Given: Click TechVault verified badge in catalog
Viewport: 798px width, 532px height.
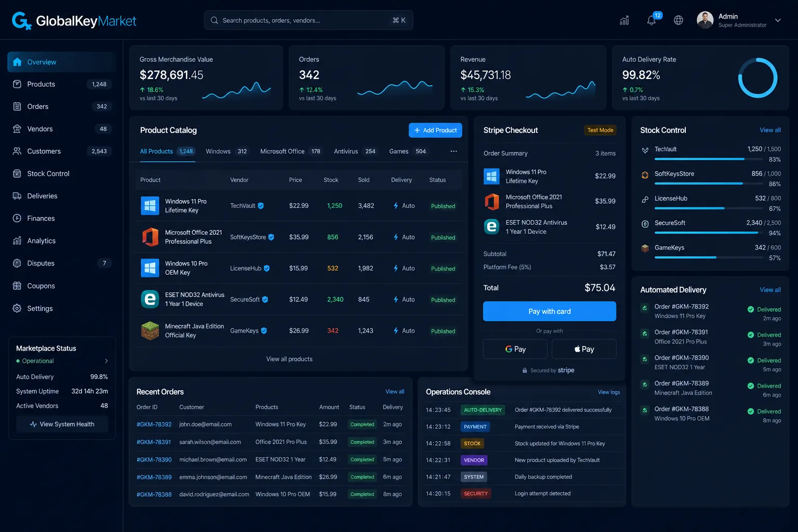Looking at the screenshot, I should [x=261, y=206].
